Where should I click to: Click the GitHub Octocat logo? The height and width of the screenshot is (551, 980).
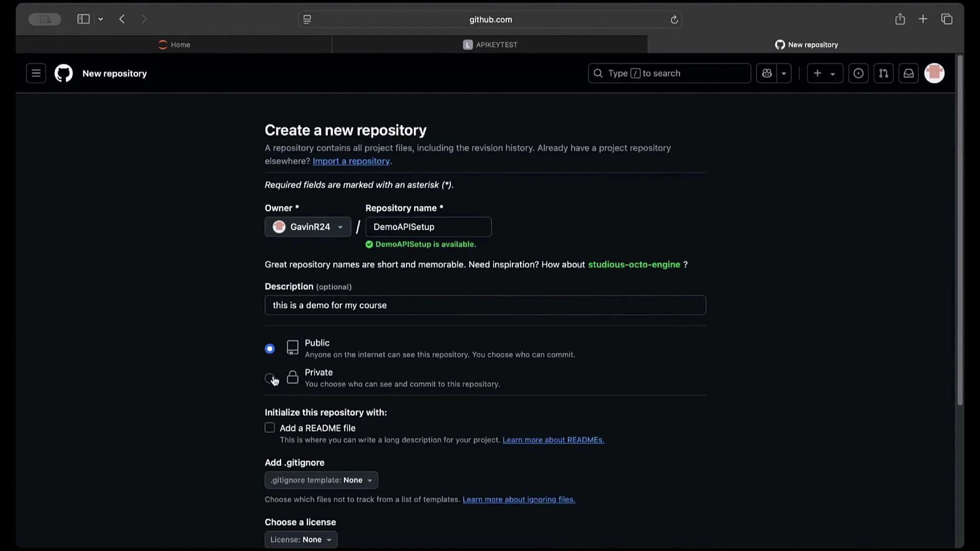tap(64, 73)
